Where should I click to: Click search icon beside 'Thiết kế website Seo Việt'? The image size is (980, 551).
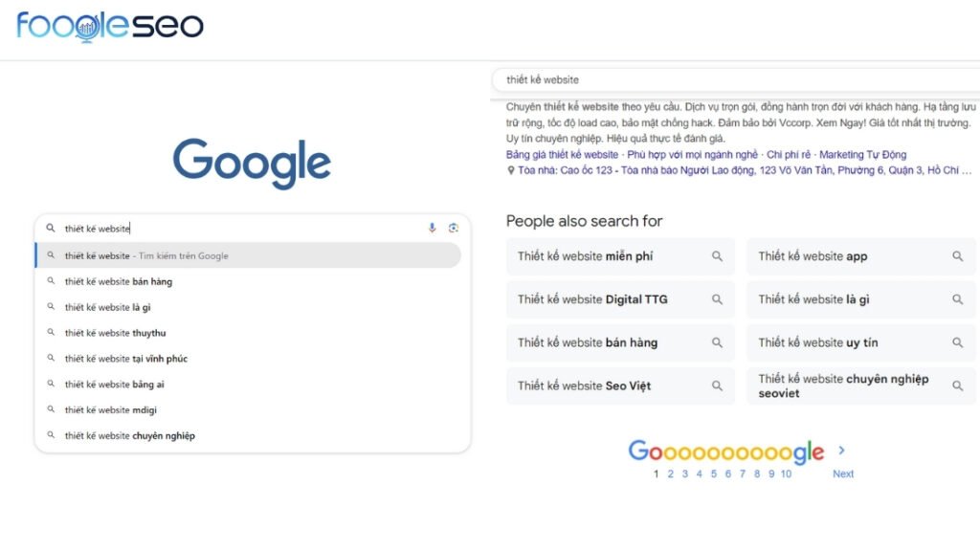[x=716, y=386]
